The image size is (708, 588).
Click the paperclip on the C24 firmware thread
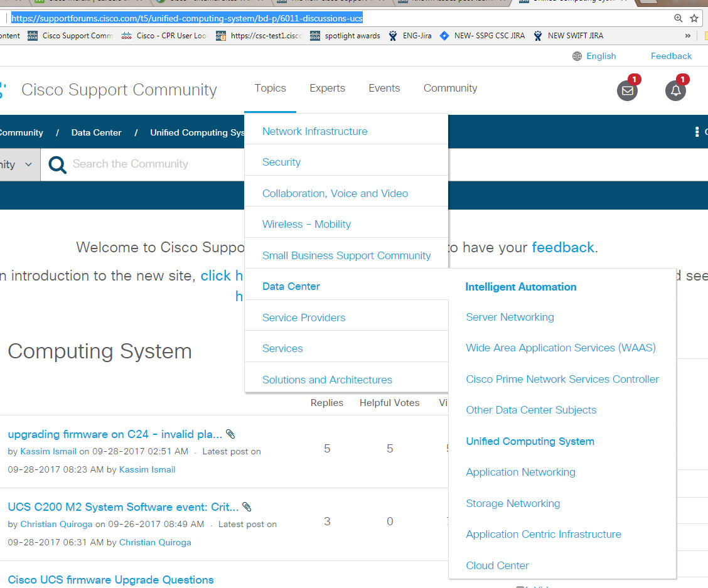(x=231, y=433)
